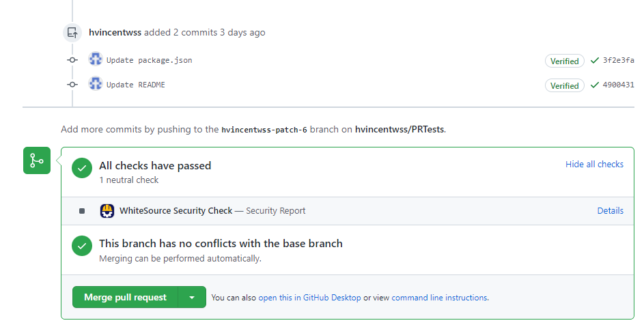The height and width of the screenshot is (325, 644).
Task: Click green checkmark beside no conflicts message
Action: point(82,246)
